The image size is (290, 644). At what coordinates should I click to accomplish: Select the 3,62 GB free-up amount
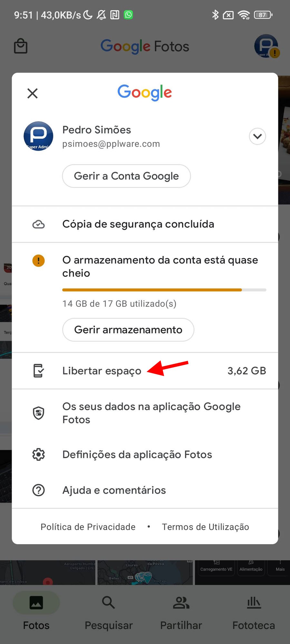(247, 371)
